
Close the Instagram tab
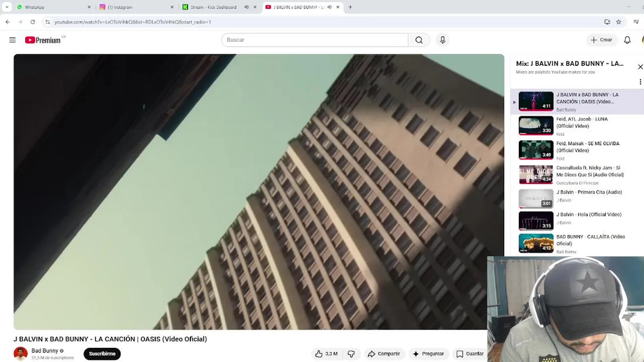tap(172, 7)
